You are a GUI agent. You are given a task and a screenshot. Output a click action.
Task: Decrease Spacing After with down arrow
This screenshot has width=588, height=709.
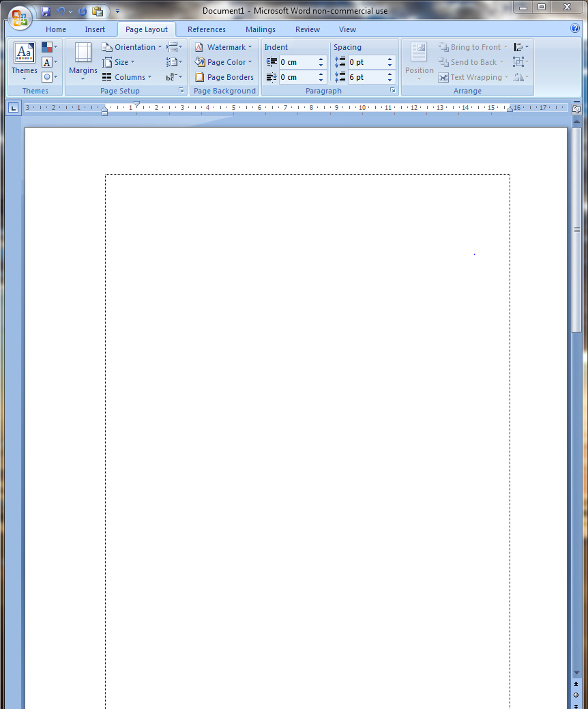(390, 80)
